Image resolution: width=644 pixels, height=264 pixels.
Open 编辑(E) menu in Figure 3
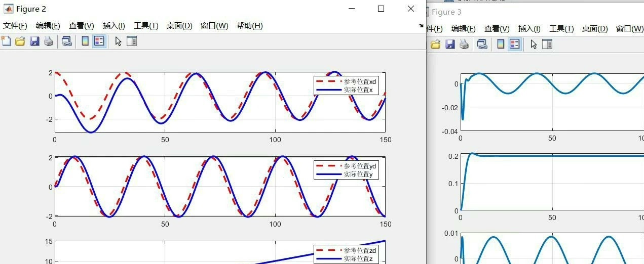point(464,29)
